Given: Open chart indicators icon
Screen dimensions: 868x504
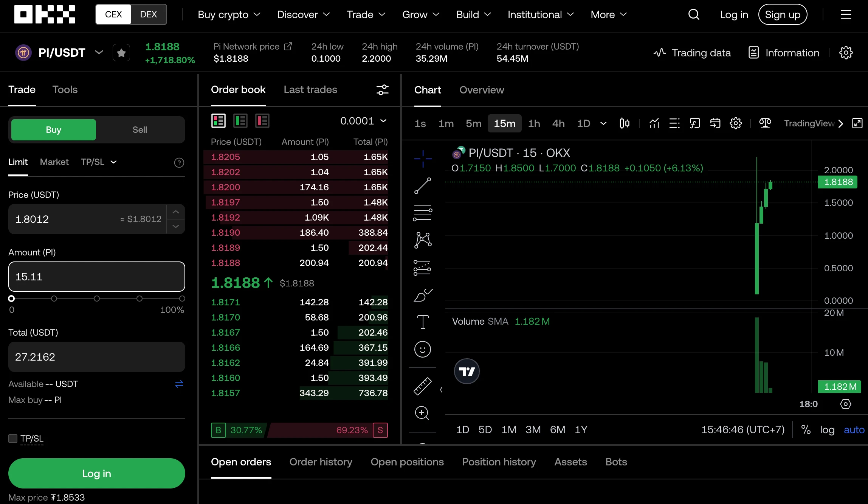Looking at the screenshot, I should [x=654, y=123].
